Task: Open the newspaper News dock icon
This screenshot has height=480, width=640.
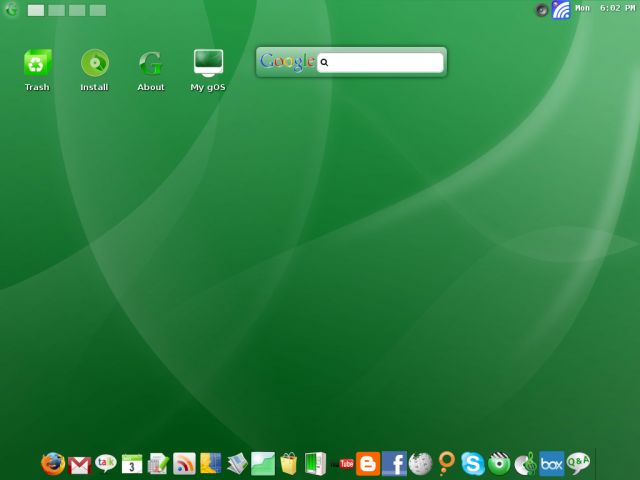Action: (237, 464)
